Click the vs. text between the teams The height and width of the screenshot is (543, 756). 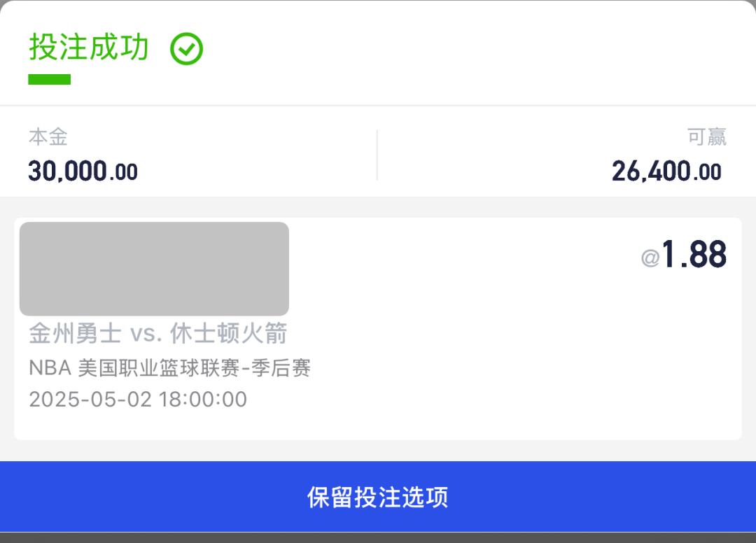[x=146, y=334]
